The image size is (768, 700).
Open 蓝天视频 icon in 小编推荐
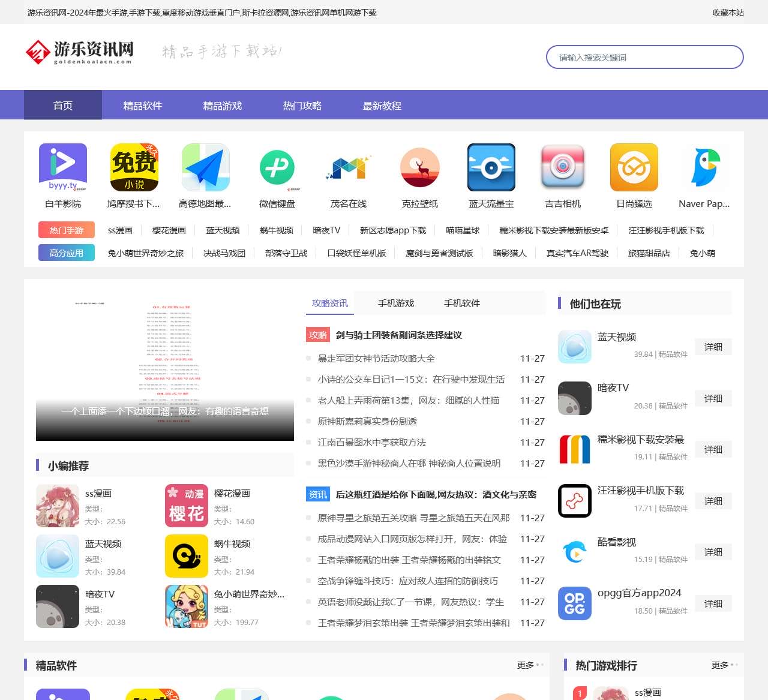pos(58,556)
